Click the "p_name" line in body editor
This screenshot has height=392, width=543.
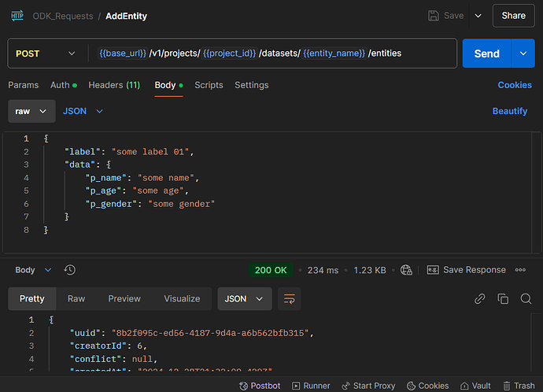142,178
